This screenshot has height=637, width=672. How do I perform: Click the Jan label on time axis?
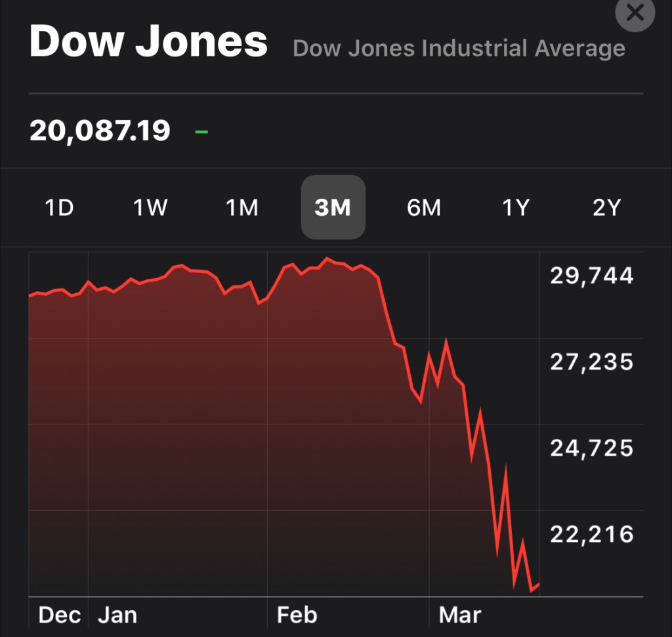(x=117, y=615)
